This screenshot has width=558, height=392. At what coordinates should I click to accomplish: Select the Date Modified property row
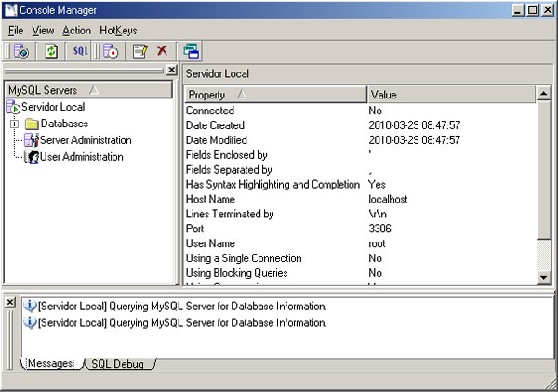coord(360,140)
